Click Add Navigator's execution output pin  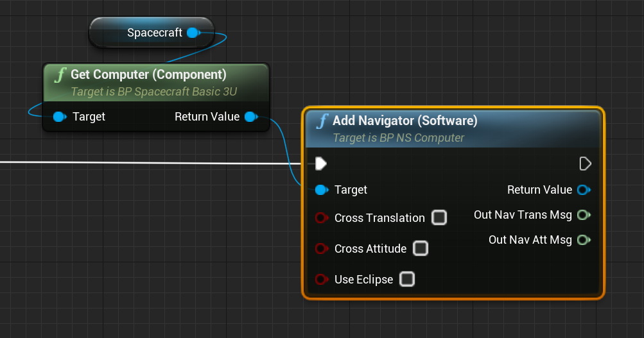pyautogui.click(x=585, y=164)
